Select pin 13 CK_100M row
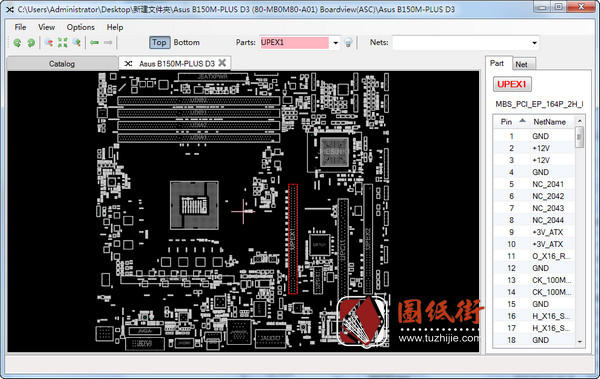The image size is (600, 379). (x=534, y=280)
